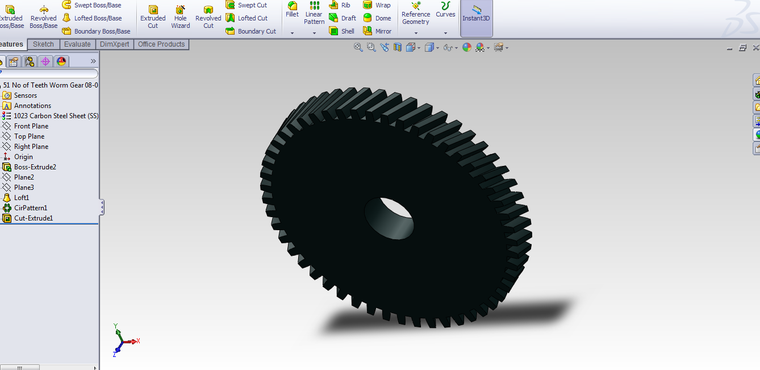Click the Mirror feature tool
The width and height of the screenshot is (760, 370).
tap(377, 31)
